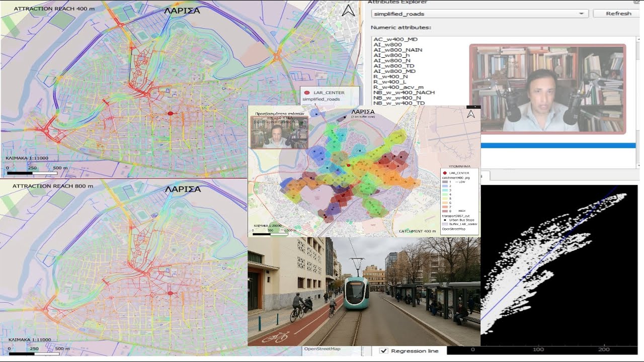Click simplified_roads legend entry on 400 m map
The width and height of the screenshot is (644, 362).
click(x=320, y=100)
